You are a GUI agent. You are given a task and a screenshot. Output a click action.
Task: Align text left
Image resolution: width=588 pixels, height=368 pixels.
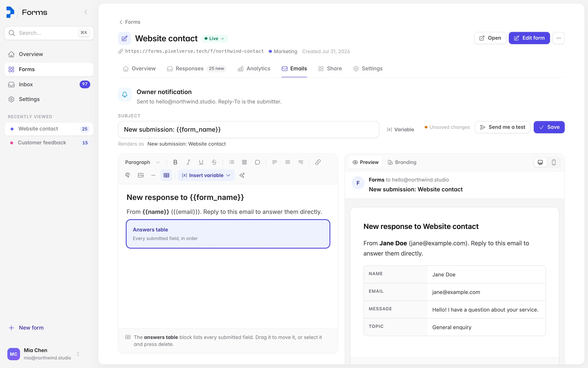pyautogui.click(x=275, y=162)
